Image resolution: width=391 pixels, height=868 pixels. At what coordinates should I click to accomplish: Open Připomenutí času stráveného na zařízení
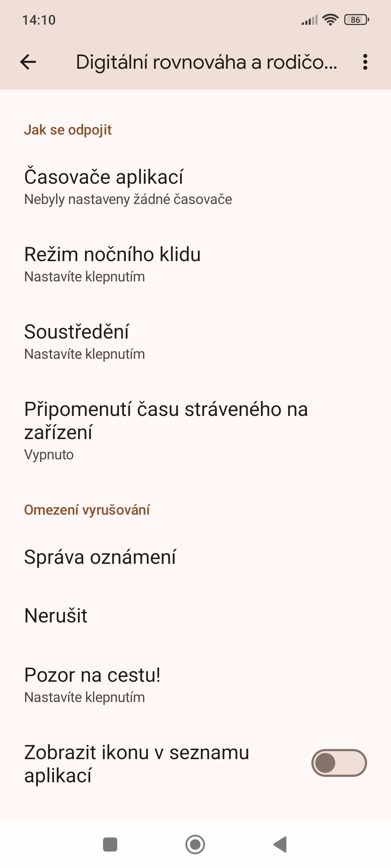point(195,431)
